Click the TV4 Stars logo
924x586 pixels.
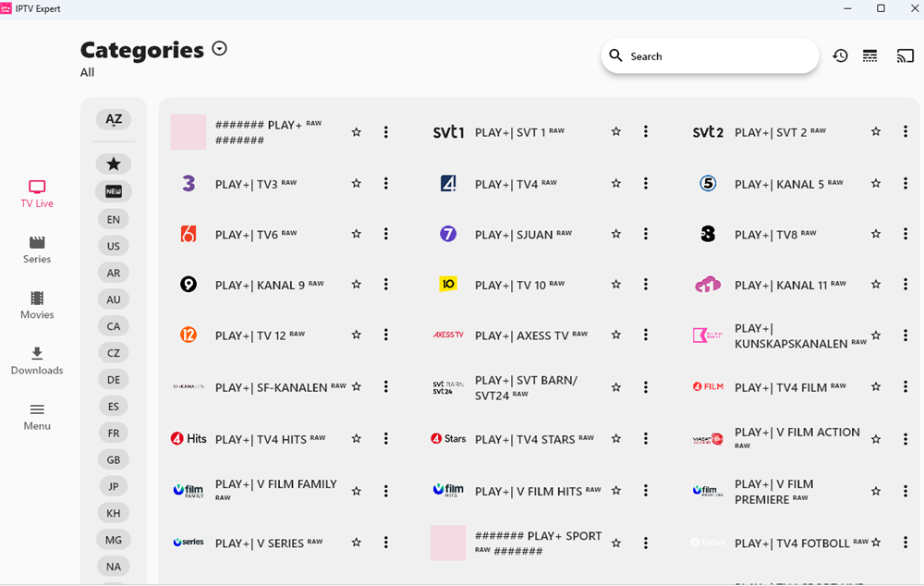tap(448, 439)
